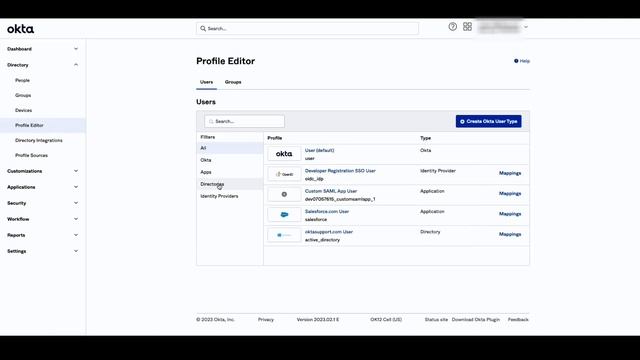Screen dimensions: 640x360
Task: Open Salesforce.com User profile
Action: [327, 211]
